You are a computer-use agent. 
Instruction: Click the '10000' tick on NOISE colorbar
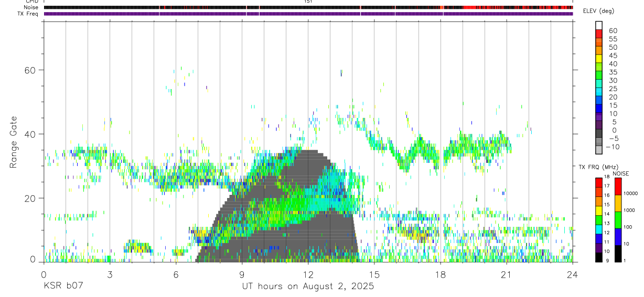pos(631,193)
